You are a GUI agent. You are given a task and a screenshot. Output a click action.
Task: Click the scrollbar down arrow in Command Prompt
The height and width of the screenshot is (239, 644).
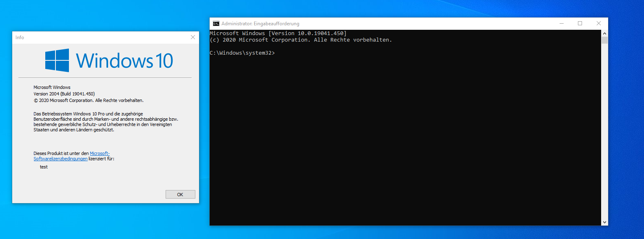604,222
